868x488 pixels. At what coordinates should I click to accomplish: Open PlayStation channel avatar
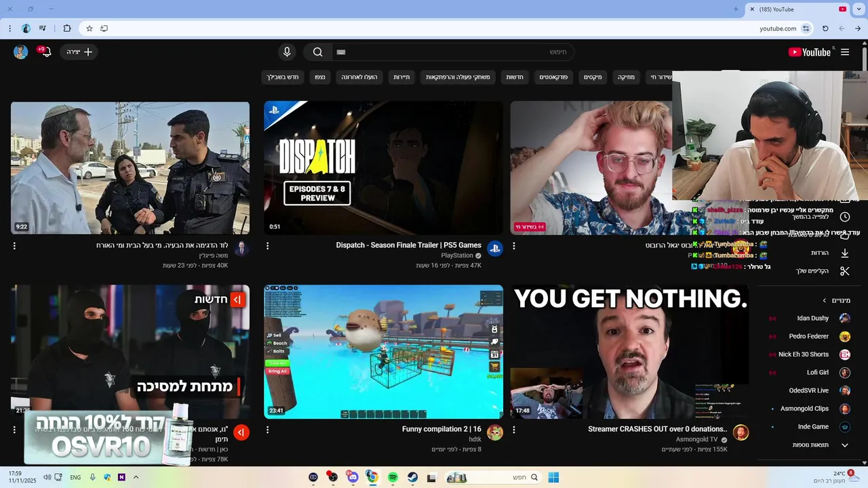coord(495,249)
